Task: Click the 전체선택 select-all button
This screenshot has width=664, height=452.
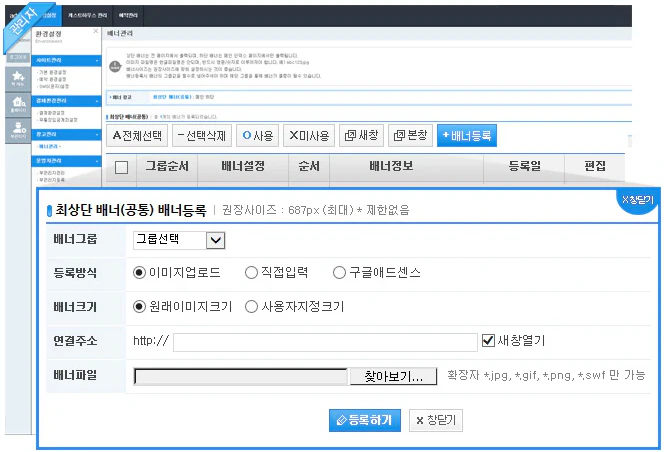Action: (x=137, y=136)
